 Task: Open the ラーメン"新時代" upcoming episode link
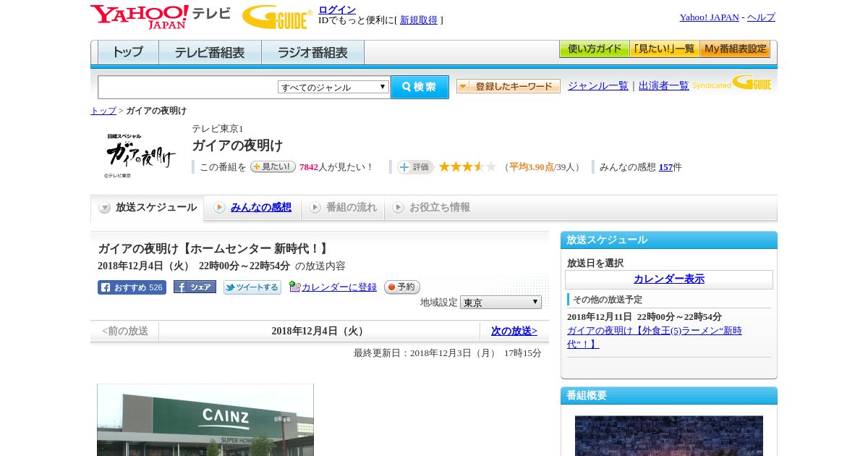pos(655,337)
